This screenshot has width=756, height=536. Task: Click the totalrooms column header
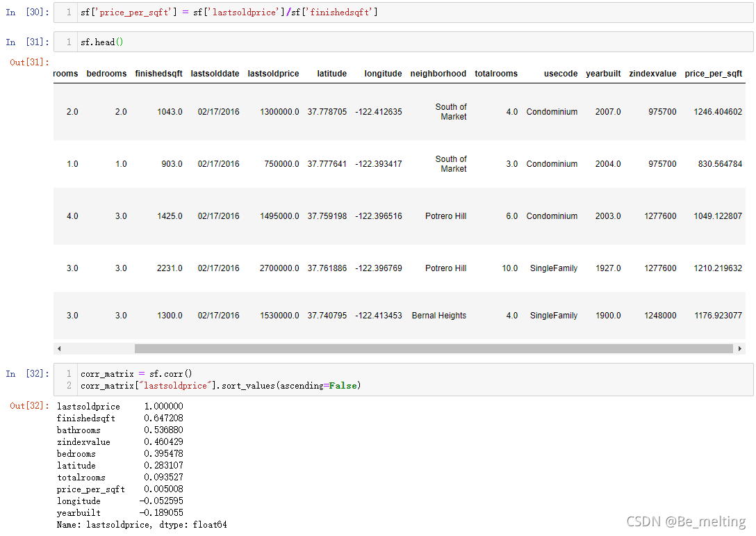[496, 73]
